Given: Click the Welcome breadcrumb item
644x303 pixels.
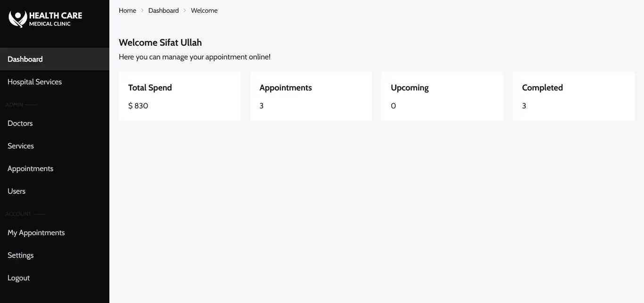Looking at the screenshot, I should point(204,10).
